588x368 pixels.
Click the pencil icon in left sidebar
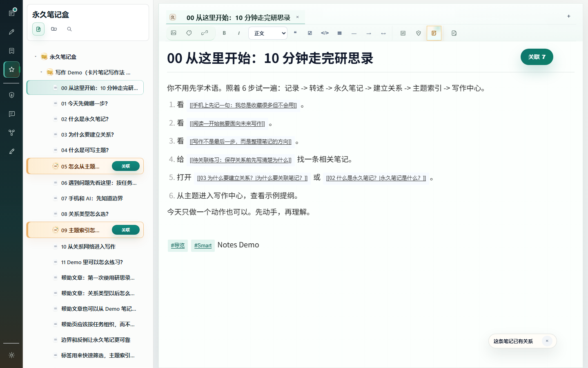11,32
